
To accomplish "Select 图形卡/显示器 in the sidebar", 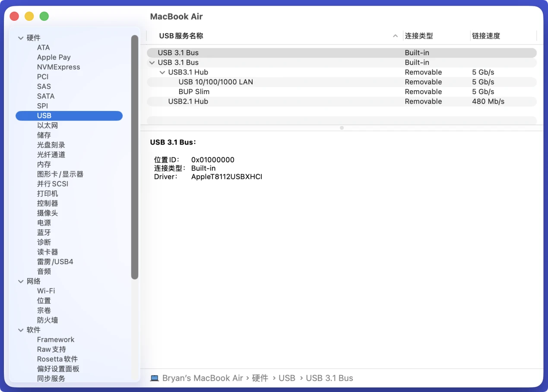I will click(x=60, y=174).
